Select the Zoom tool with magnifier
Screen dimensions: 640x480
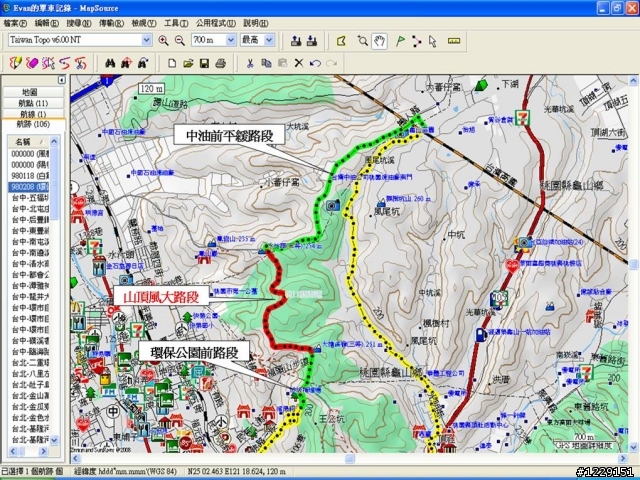tap(362, 41)
